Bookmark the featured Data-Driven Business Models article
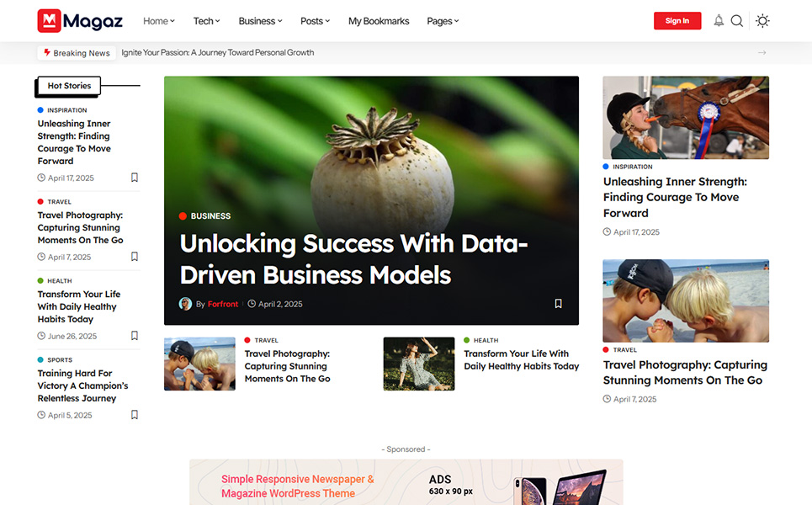 point(558,304)
